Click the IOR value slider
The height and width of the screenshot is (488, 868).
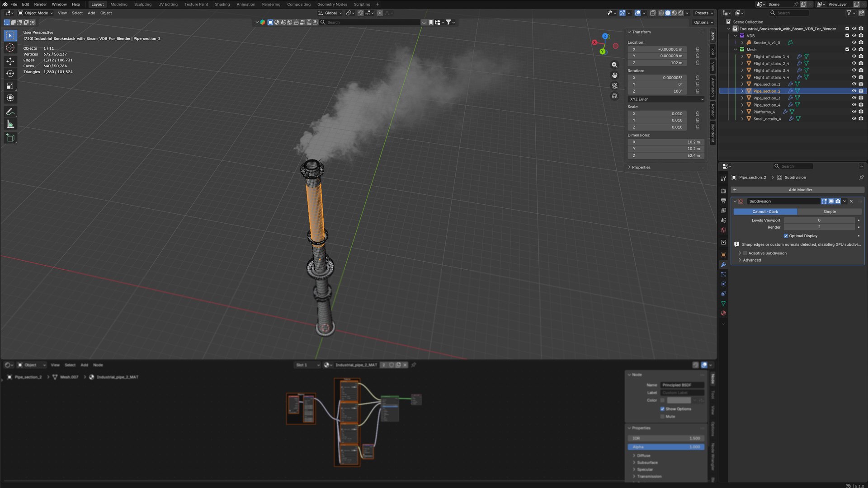666,439
